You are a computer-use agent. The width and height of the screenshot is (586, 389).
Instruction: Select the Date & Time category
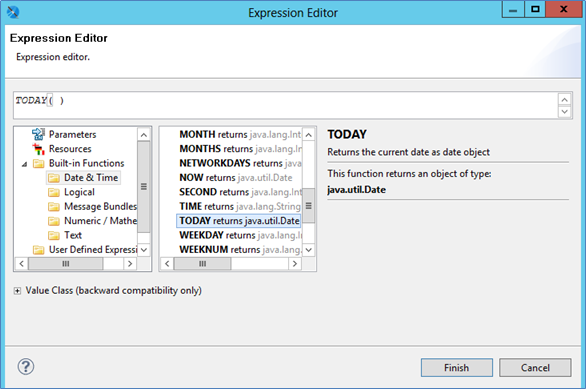[x=91, y=177]
